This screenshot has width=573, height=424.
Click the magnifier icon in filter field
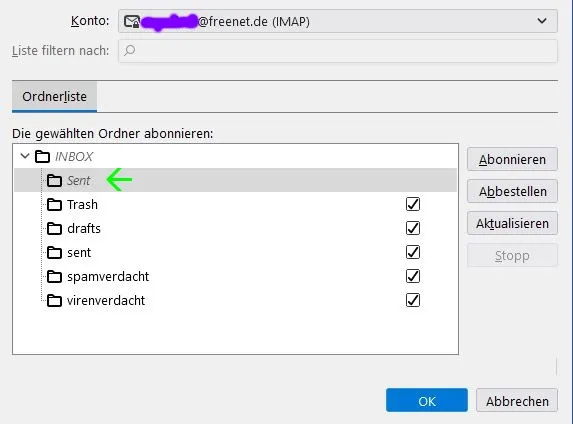pyautogui.click(x=129, y=50)
